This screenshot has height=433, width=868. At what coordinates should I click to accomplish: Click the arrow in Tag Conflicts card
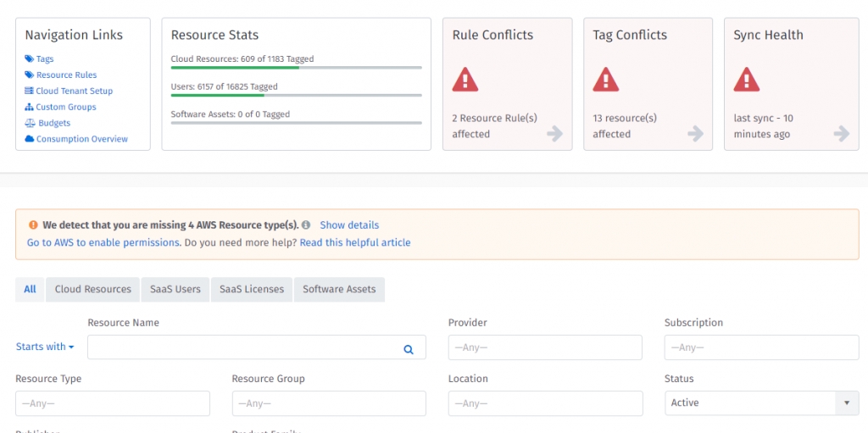(695, 133)
